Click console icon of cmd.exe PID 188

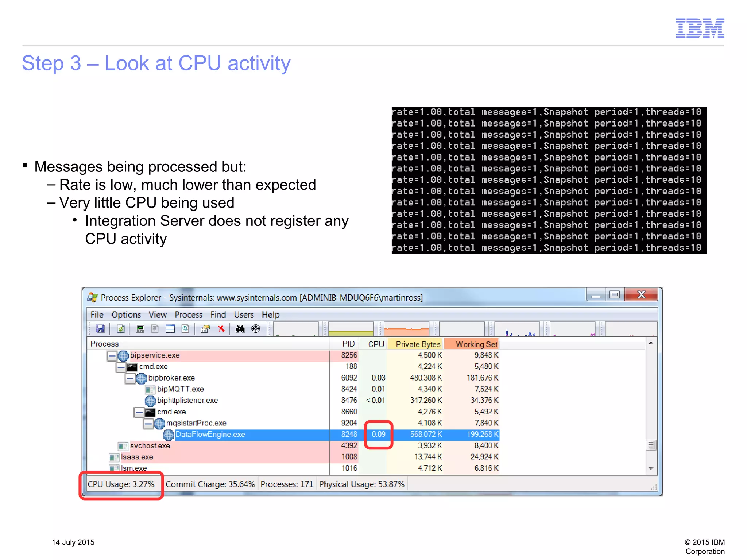[x=132, y=367]
